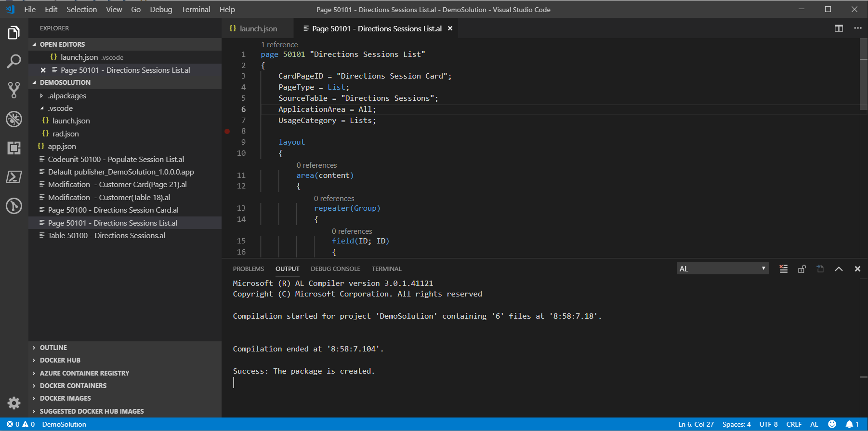Select the Output panel tab
Screen dimensions: 868x431
pyautogui.click(x=287, y=269)
